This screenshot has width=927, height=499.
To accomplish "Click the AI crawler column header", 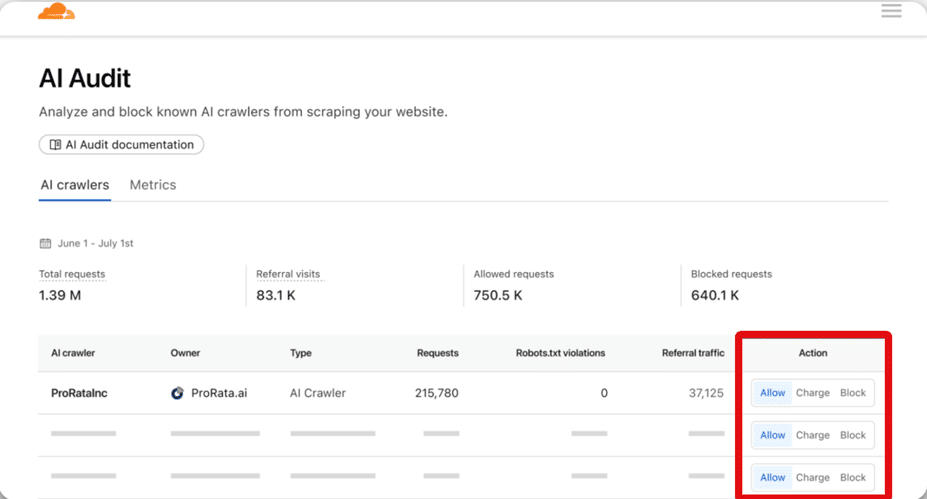I will pyautogui.click(x=73, y=353).
